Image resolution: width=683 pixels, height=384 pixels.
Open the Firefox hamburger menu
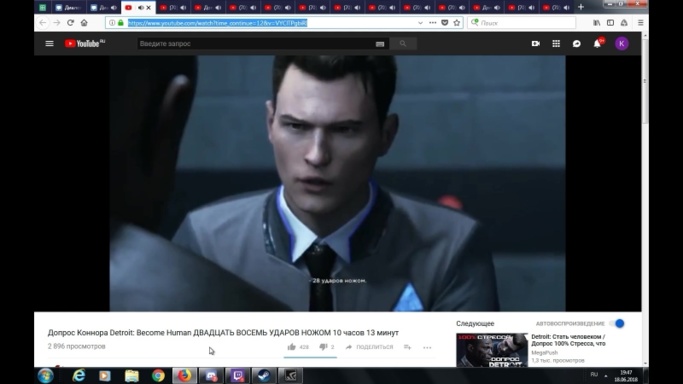tap(640, 23)
